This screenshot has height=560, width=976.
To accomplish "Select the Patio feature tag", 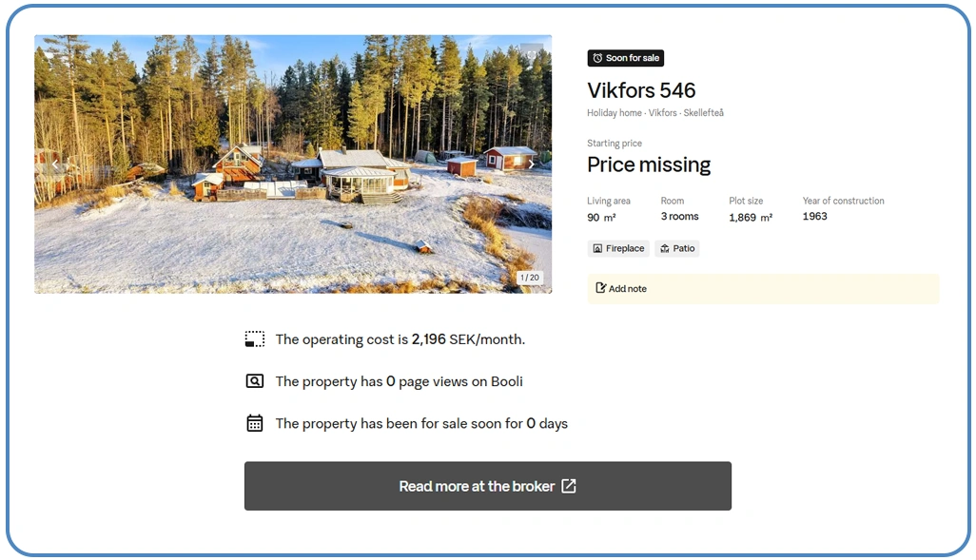I will [676, 248].
